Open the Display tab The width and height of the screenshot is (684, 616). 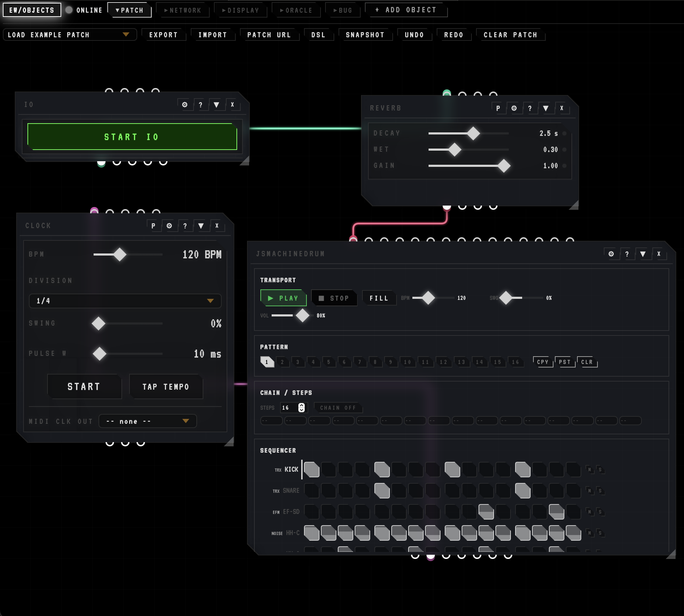pyautogui.click(x=241, y=10)
